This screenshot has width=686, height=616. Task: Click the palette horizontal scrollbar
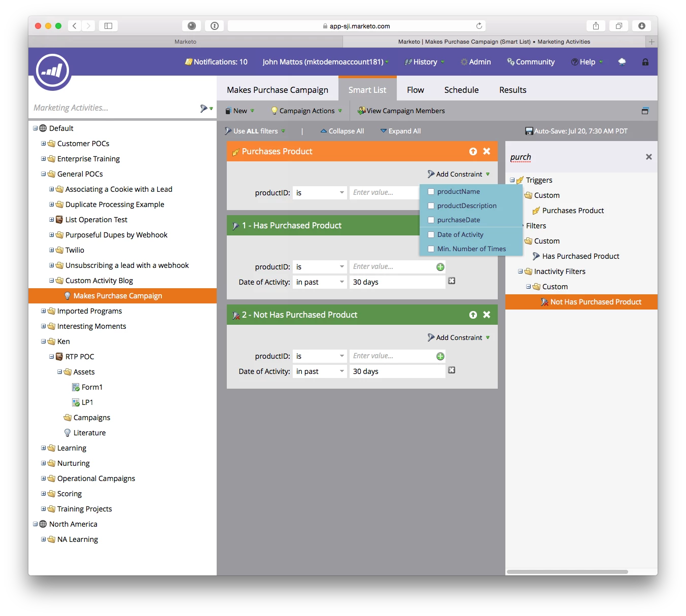pos(567,572)
